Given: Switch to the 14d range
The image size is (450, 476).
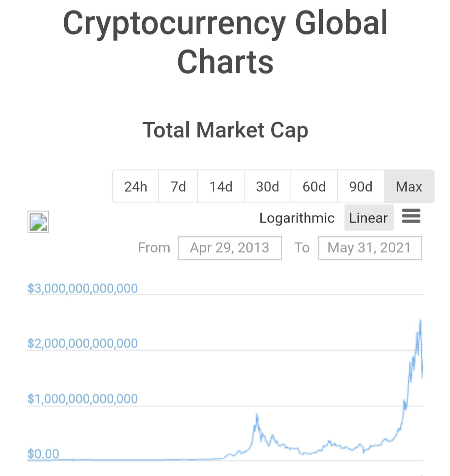Looking at the screenshot, I should [221, 186].
